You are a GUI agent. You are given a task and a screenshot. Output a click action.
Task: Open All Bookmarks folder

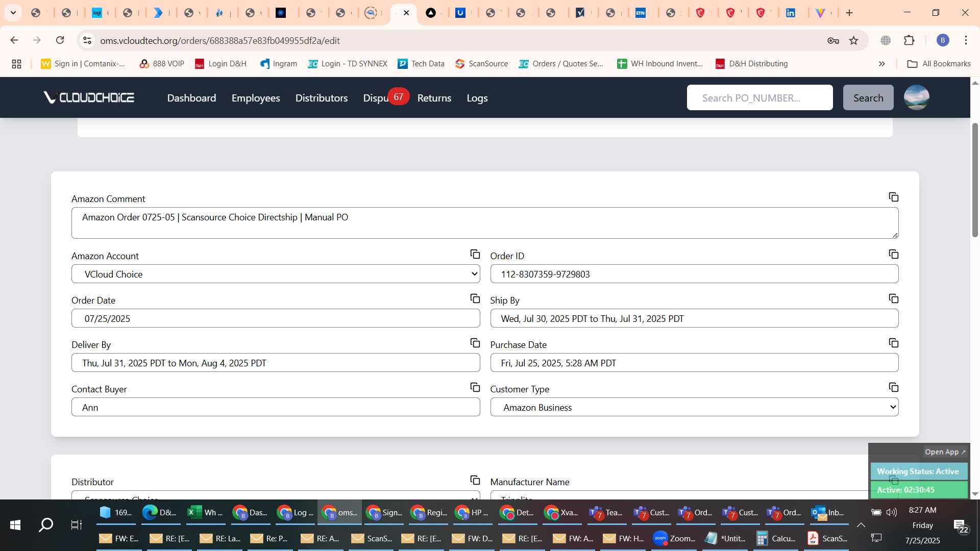tap(939, 64)
